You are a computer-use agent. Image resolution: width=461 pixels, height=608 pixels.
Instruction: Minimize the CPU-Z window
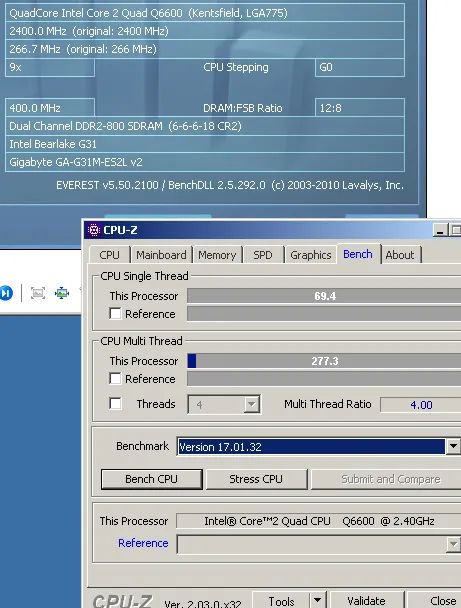[x=440, y=230]
